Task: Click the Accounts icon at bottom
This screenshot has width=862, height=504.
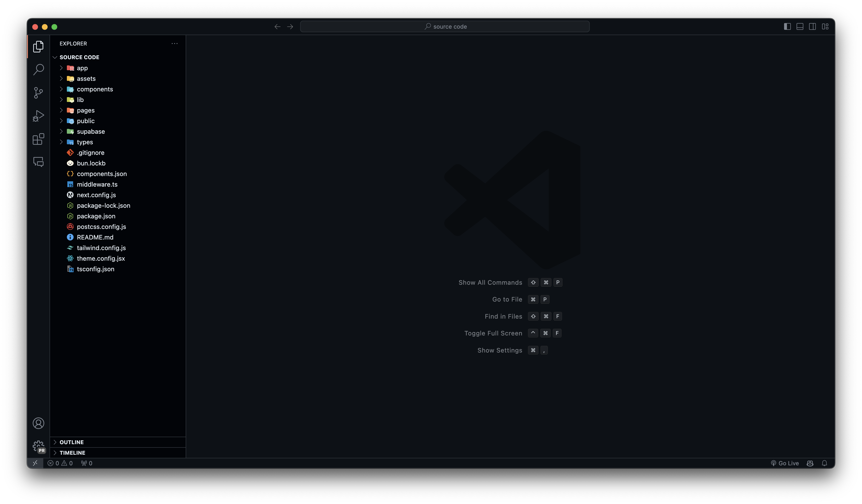Action: coord(38,423)
